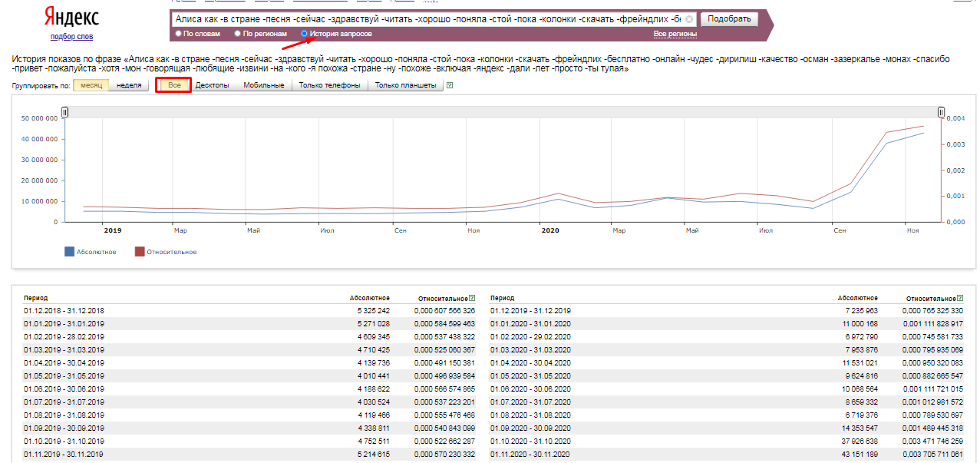Click the help icon next to the device tabs
Viewport: 980px width, 463px height.
[450, 85]
